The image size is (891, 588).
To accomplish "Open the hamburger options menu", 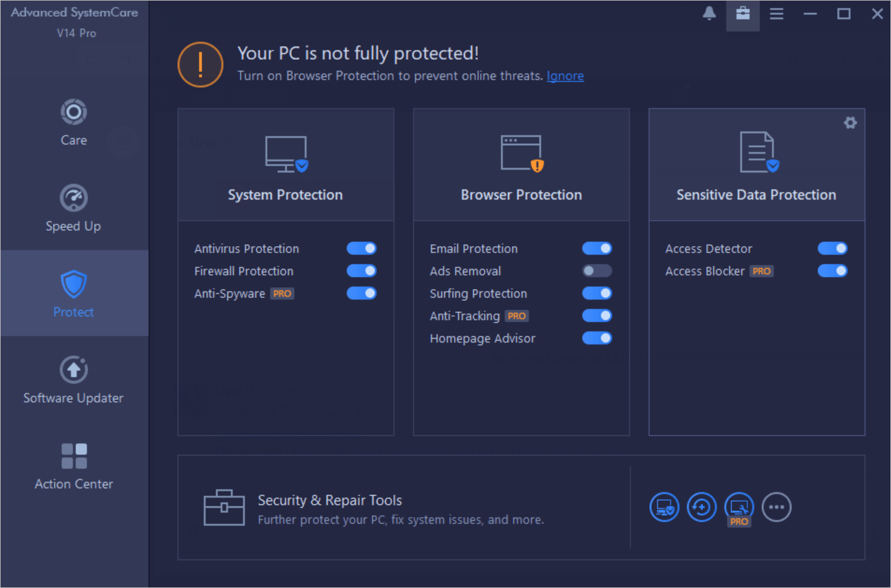I will tap(776, 13).
